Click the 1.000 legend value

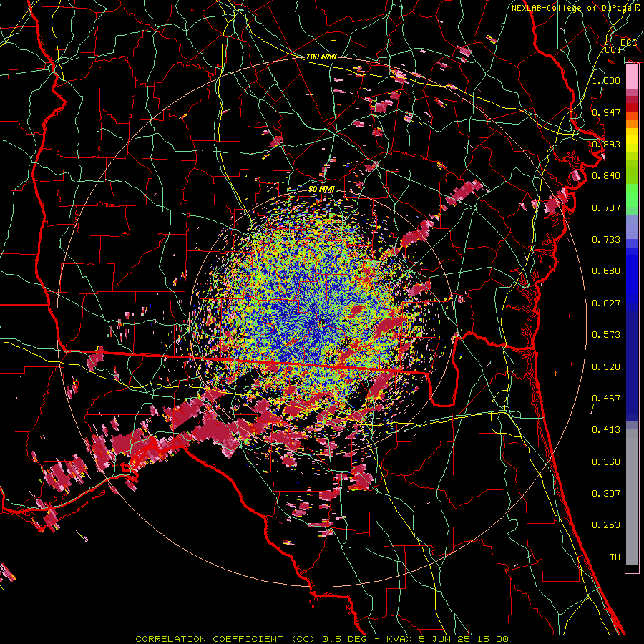tap(606, 80)
